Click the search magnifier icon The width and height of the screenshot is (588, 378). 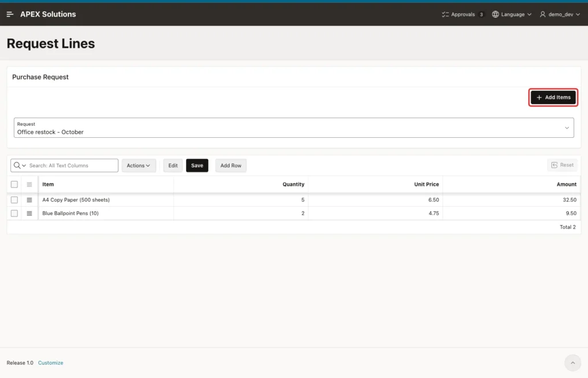pyautogui.click(x=17, y=165)
